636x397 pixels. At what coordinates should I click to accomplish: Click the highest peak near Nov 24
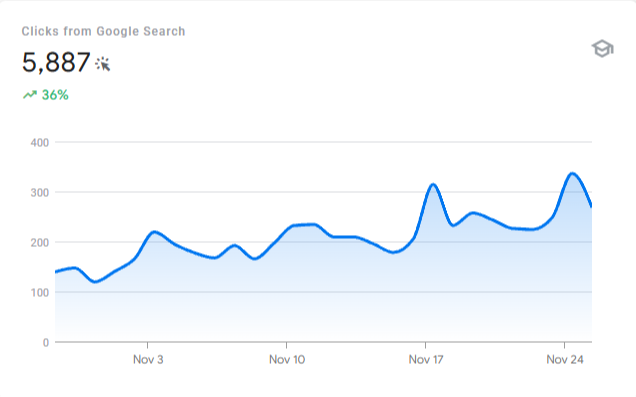tap(572, 174)
